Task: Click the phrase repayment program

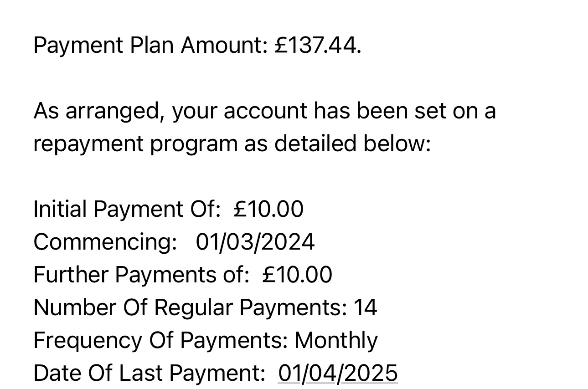Action: click(135, 144)
